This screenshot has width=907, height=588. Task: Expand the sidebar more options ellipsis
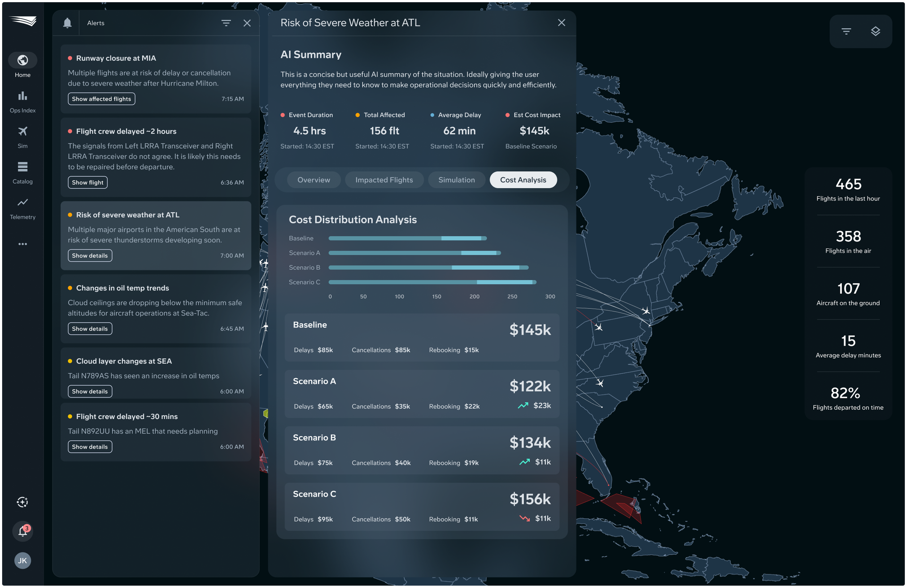coord(22,244)
